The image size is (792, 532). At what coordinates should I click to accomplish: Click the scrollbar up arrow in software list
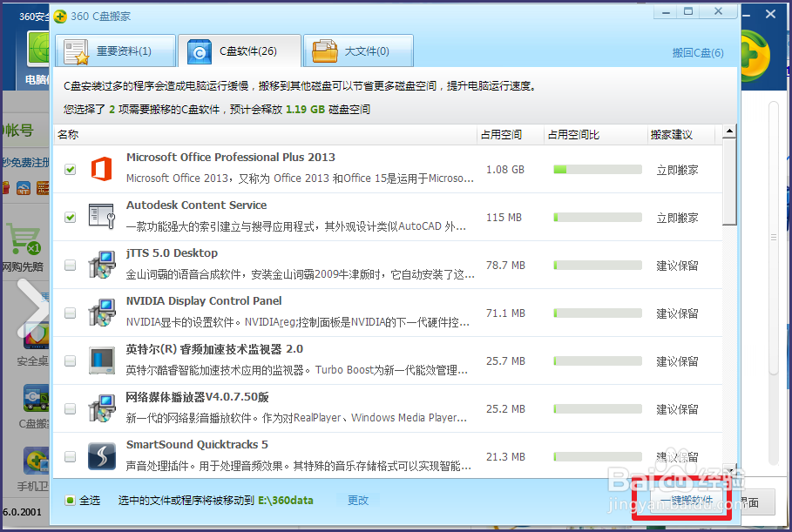coord(729,131)
